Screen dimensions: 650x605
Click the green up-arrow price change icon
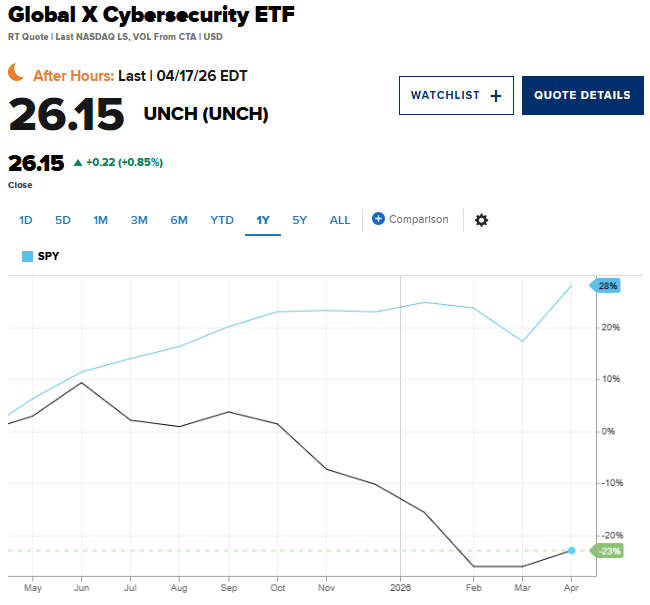coord(77,162)
